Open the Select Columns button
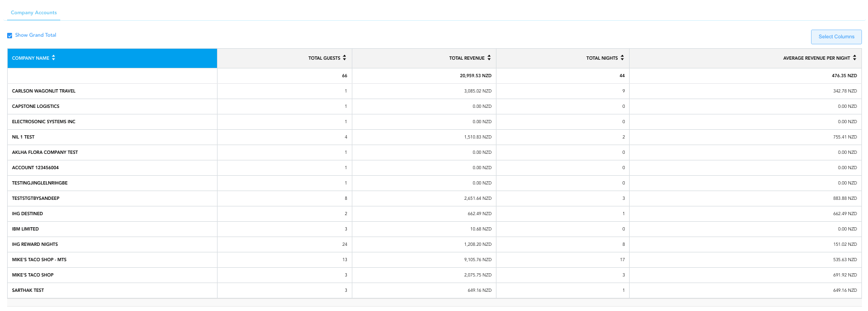 (x=836, y=37)
